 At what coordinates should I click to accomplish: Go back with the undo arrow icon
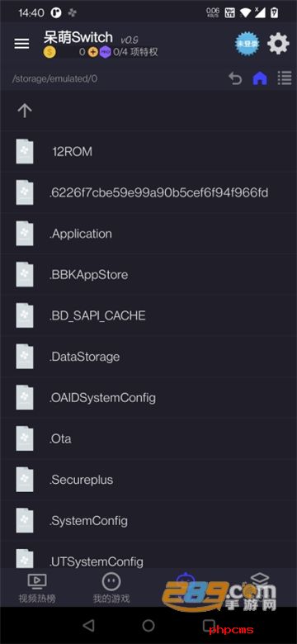[235, 78]
